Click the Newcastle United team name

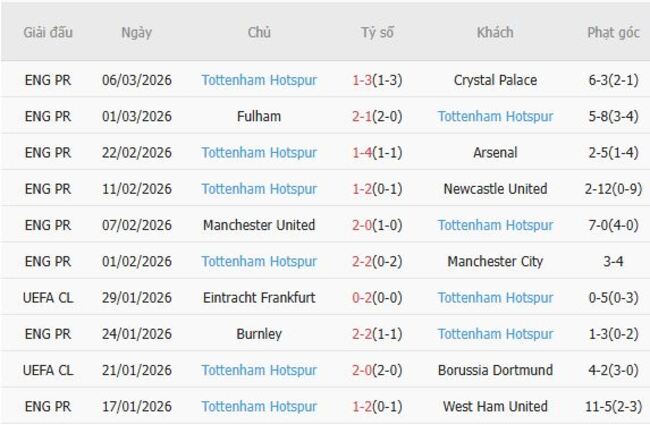[x=495, y=189]
